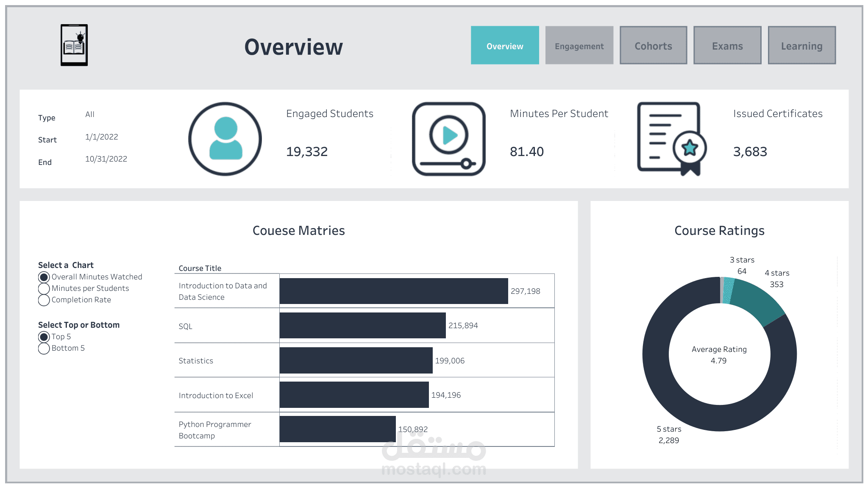This screenshot has width=868, height=488.
Task: Click the Statistics course bar
Action: click(356, 360)
